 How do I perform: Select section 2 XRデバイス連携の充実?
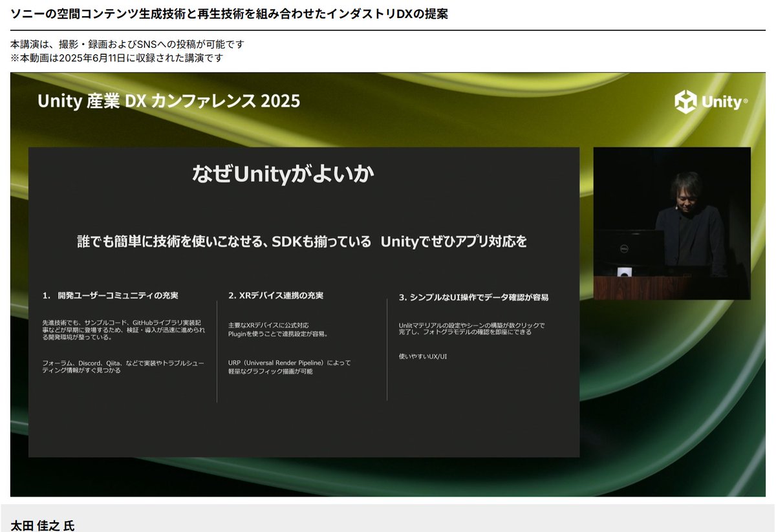275,294
